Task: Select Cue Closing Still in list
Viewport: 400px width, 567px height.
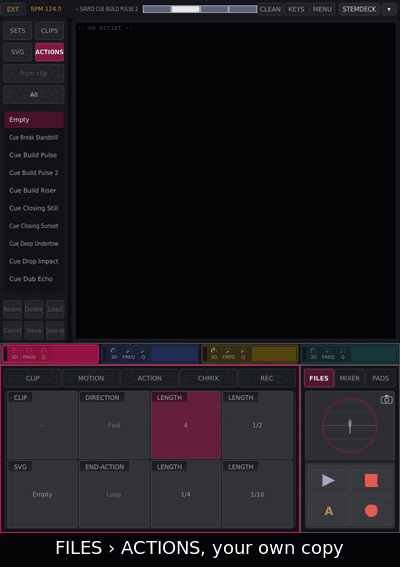Action: coord(34,208)
